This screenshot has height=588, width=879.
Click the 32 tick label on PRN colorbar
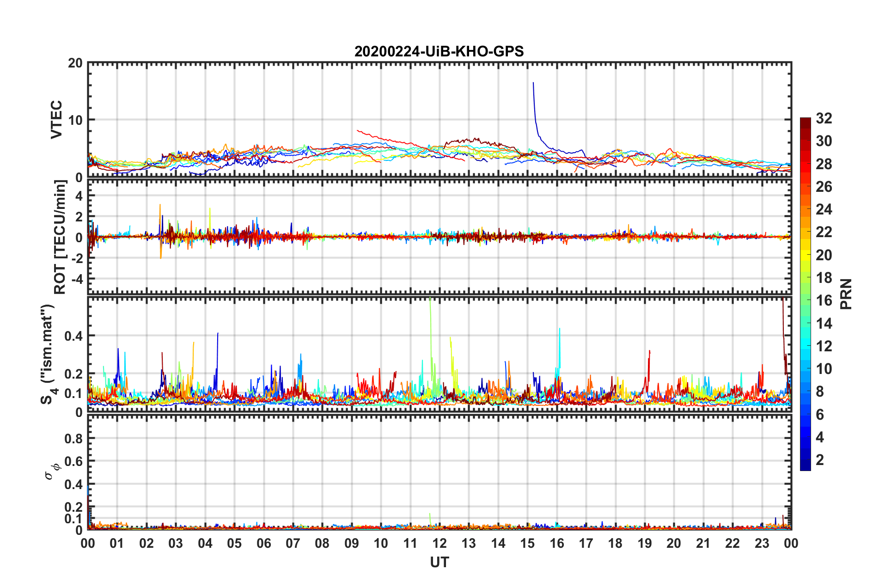click(824, 118)
